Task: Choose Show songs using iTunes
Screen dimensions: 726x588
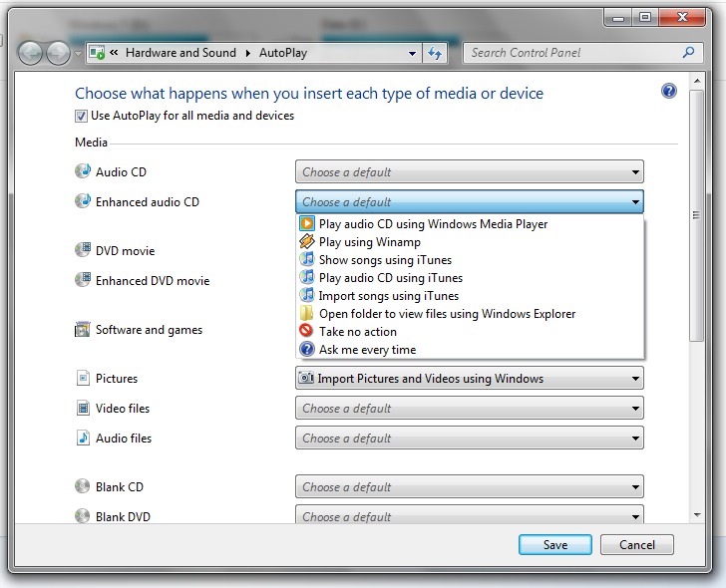Action: pos(470,260)
